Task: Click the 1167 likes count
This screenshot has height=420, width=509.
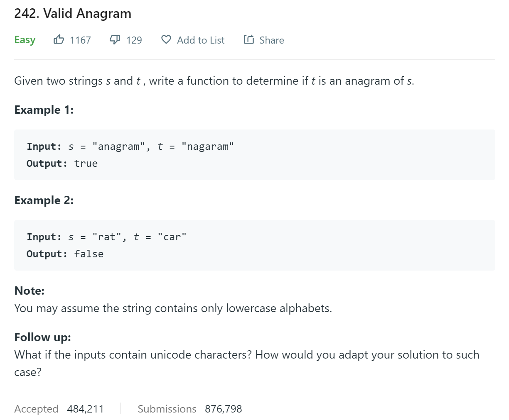Action: (80, 40)
